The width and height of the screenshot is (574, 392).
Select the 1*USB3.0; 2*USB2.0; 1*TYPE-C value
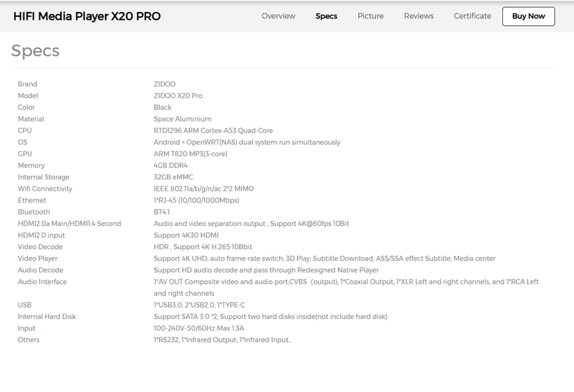(199, 305)
